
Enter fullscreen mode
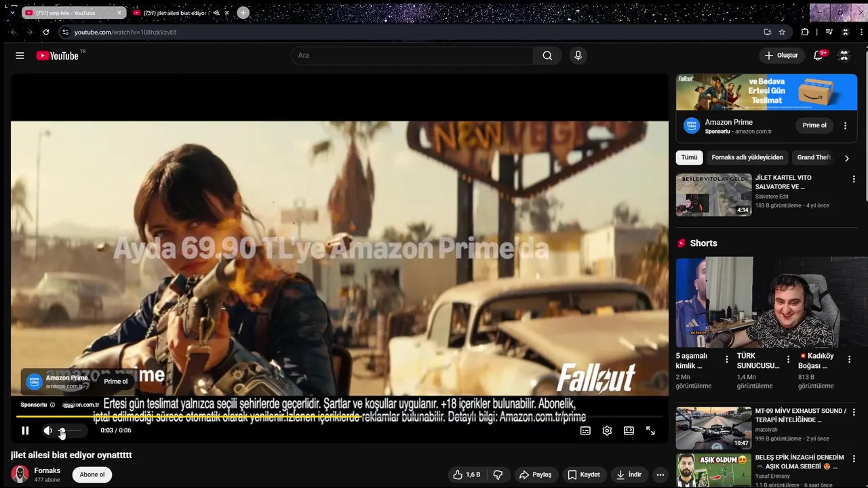click(x=650, y=430)
